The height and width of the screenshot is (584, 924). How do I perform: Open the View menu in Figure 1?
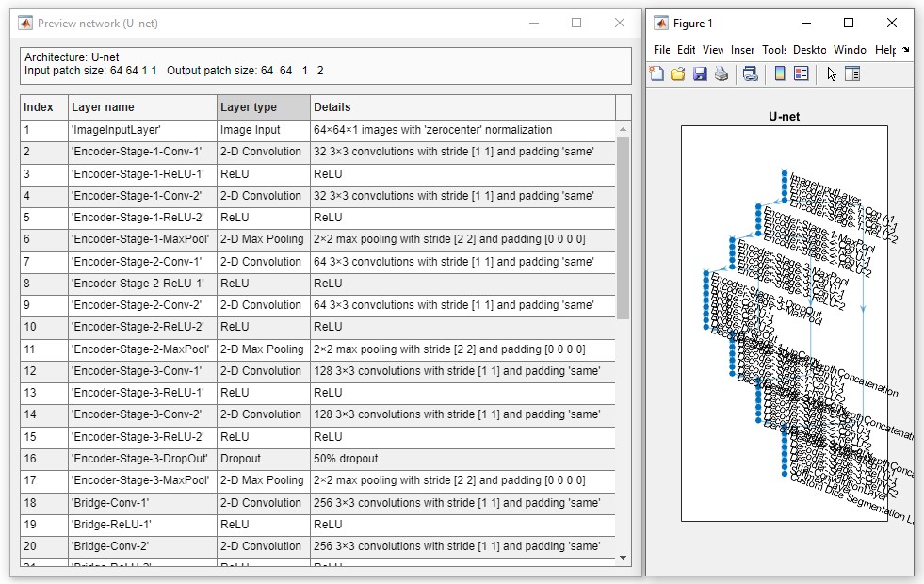point(713,50)
